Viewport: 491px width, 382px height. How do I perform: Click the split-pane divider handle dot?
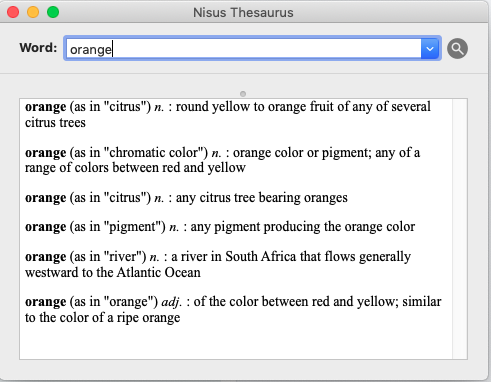(x=243, y=94)
